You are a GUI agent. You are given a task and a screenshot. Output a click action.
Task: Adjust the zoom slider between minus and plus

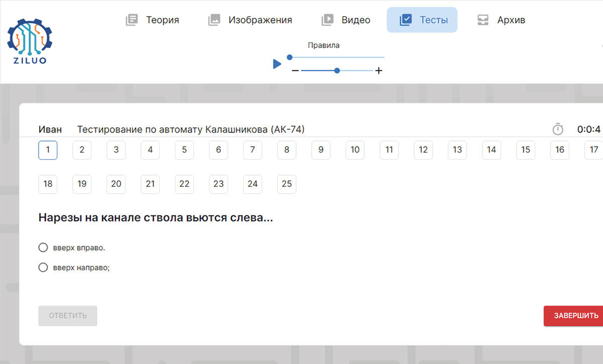[x=337, y=71]
